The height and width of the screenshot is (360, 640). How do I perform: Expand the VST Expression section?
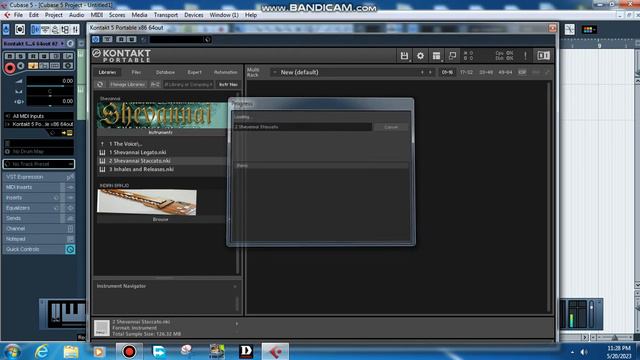(39, 177)
